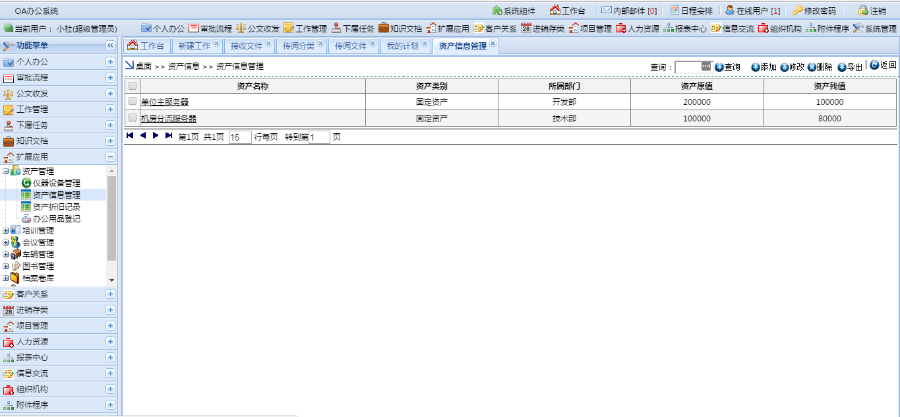900x417 pixels.
Task: Open 审批流程 in the top toolbar
Action: point(210,28)
